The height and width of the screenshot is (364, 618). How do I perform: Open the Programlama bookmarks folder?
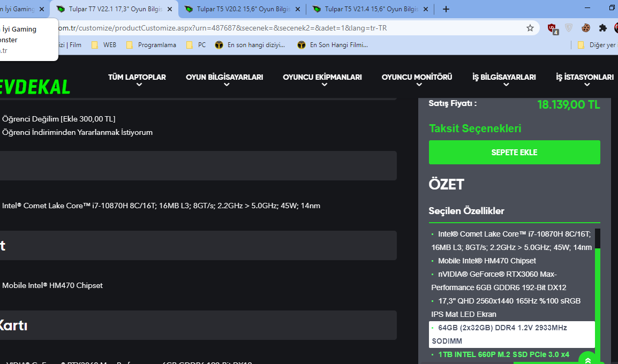152,45
